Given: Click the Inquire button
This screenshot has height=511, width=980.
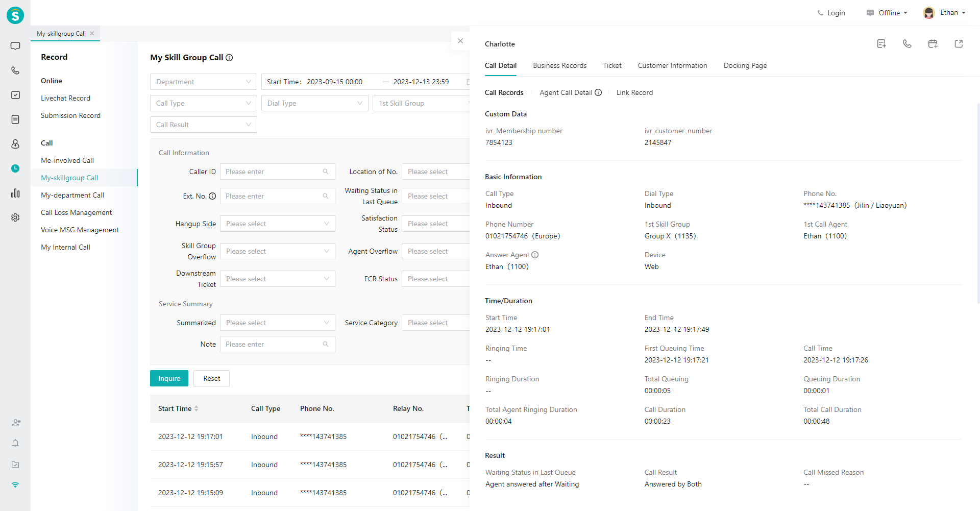Looking at the screenshot, I should 169,378.
